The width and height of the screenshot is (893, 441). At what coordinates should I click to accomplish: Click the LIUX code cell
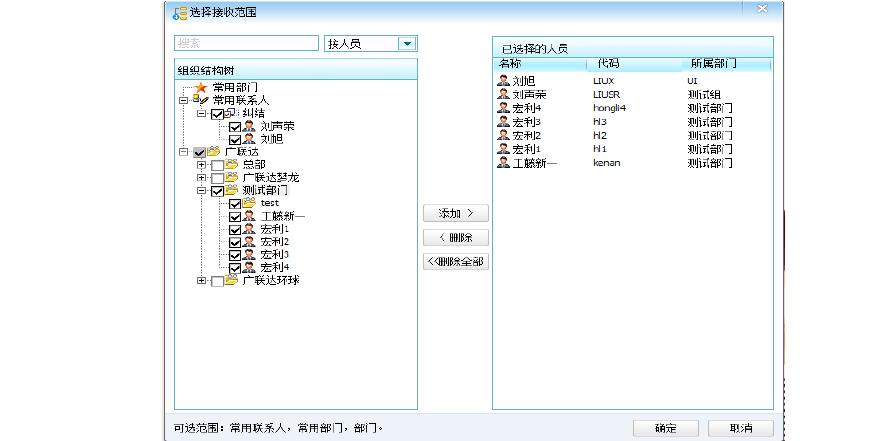click(x=603, y=81)
